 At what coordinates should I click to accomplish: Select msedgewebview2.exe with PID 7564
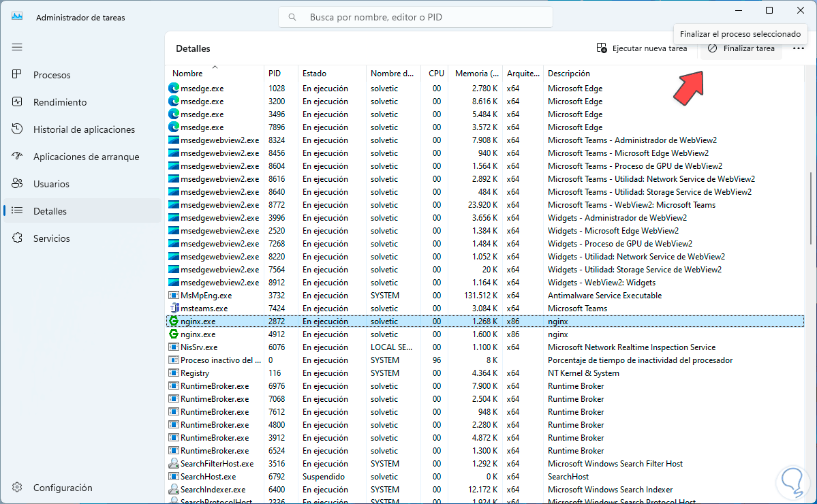(x=485, y=269)
